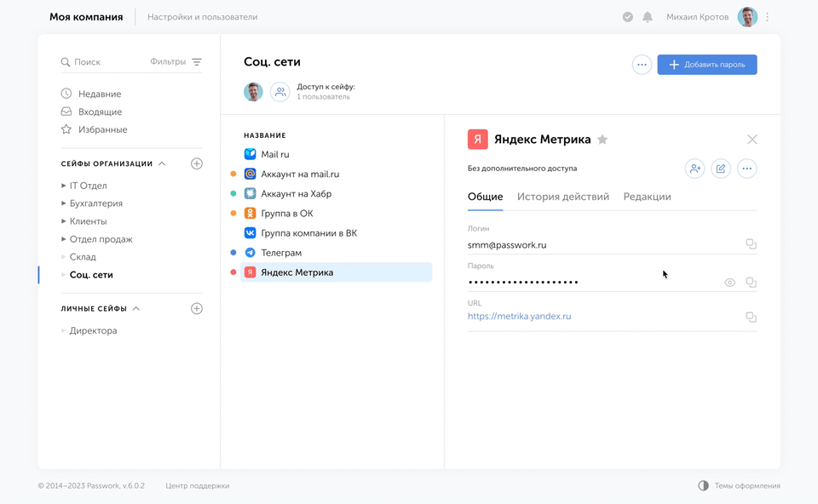Screen dimensions: 818x504
Task: Open the vault users access icon
Action: pyautogui.click(x=279, y=92)
